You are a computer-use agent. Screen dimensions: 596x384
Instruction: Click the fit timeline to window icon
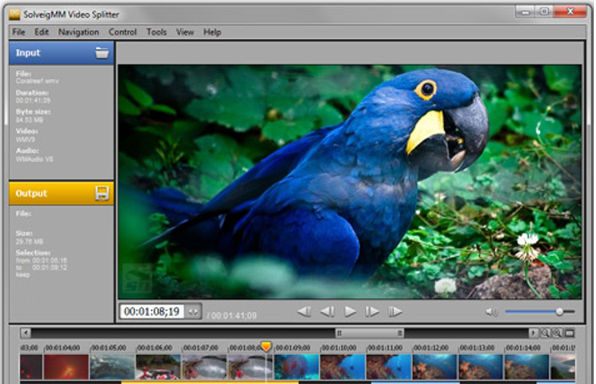click(x=569, y=333)
